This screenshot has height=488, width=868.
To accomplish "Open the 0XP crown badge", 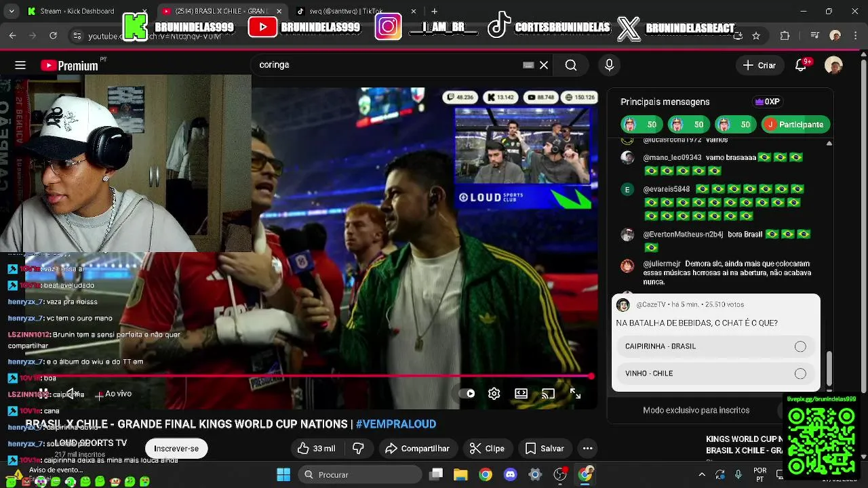I will pyautogui.click(x=768, y=102).
